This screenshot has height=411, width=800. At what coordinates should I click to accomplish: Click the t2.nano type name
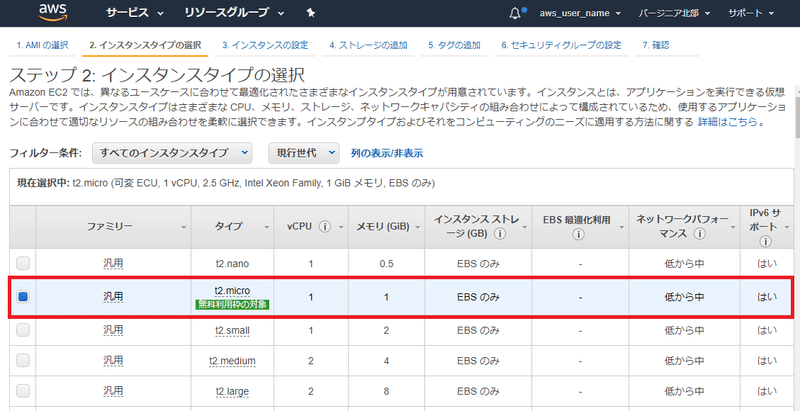point(232,264)
